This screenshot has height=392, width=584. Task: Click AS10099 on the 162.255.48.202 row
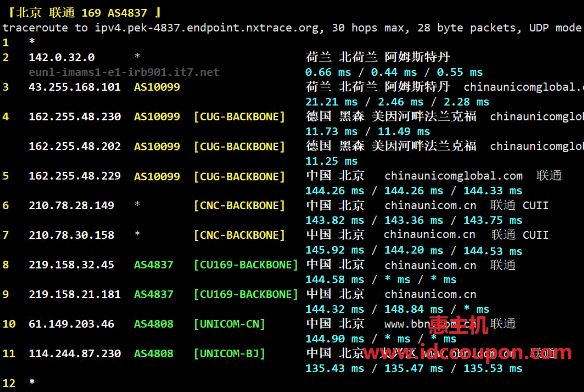click(157, 146)
